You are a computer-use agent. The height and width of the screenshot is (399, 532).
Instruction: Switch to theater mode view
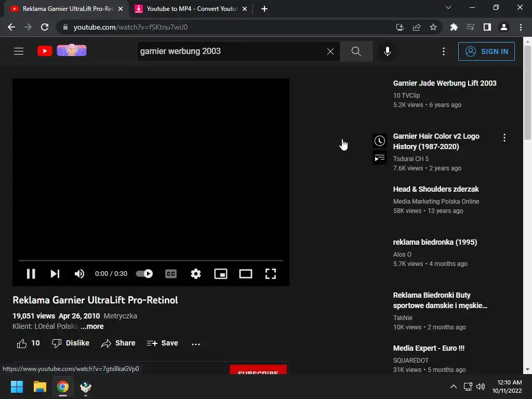(x=246, y=274)
